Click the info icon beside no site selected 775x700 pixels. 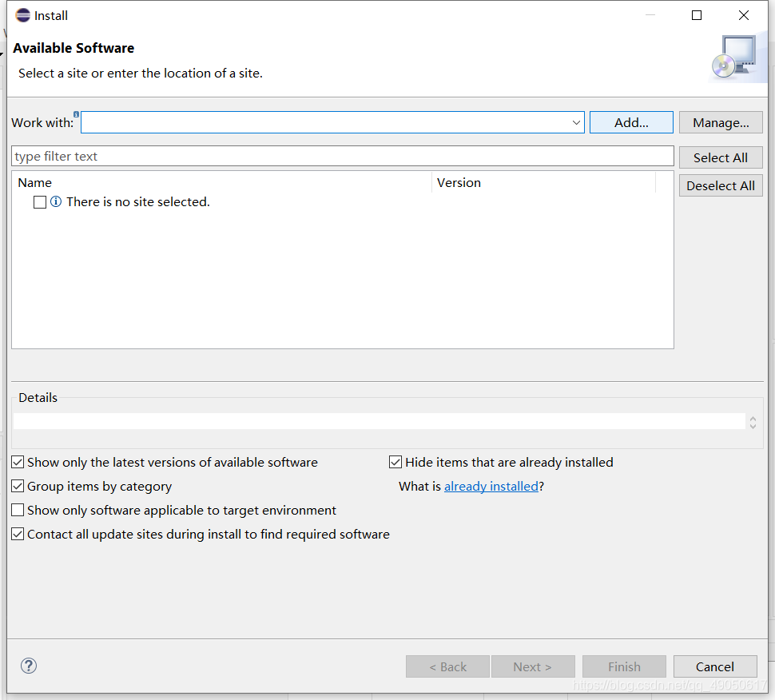[56, 201]
